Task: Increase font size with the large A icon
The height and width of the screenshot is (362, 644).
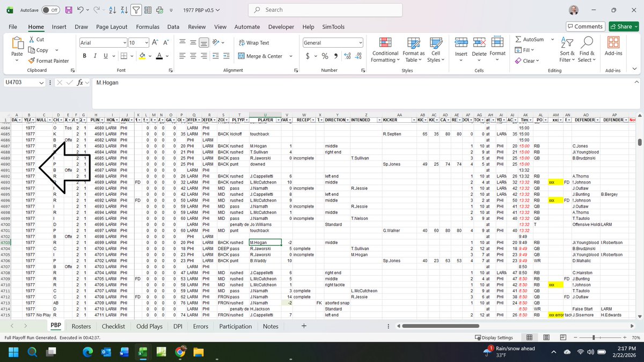Action: pos(154,43)
